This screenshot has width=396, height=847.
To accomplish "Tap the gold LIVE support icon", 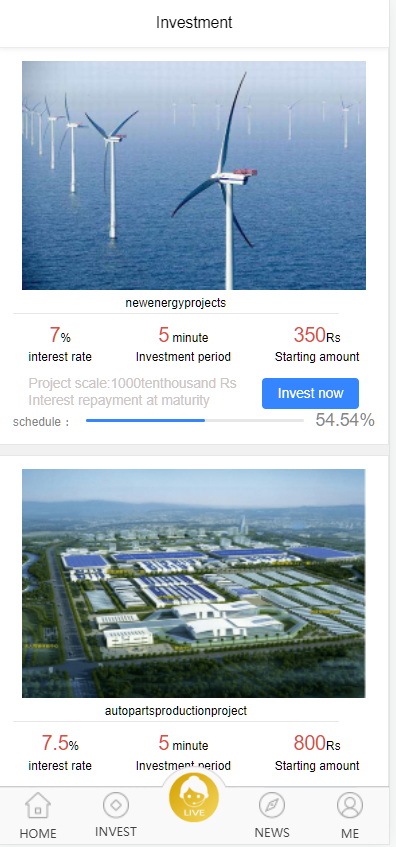I will coord(194,797).
